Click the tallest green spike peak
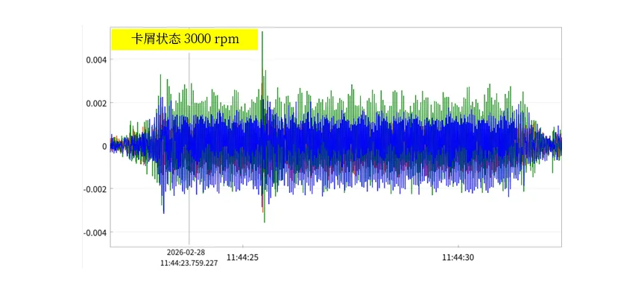This screenshot has height=292, width=644. point(262,33)
